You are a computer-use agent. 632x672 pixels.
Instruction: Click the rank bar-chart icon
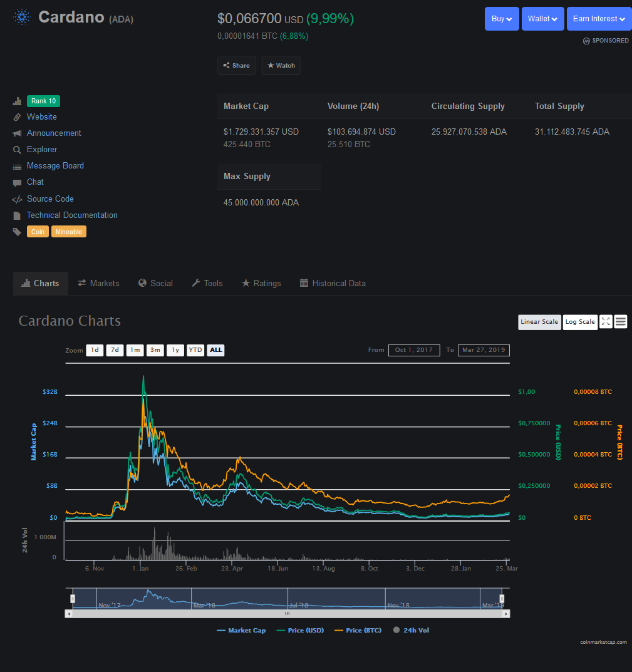[17, 101]
